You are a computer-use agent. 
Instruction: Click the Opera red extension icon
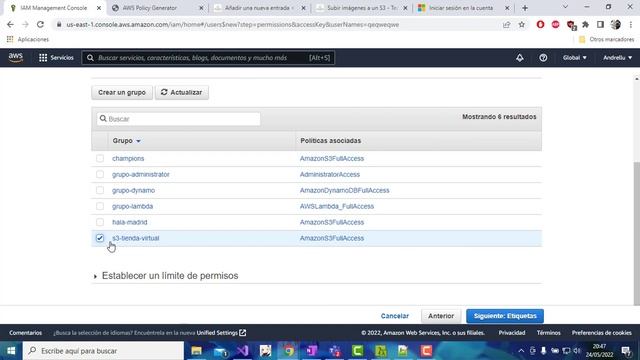[x=540, y=24]
